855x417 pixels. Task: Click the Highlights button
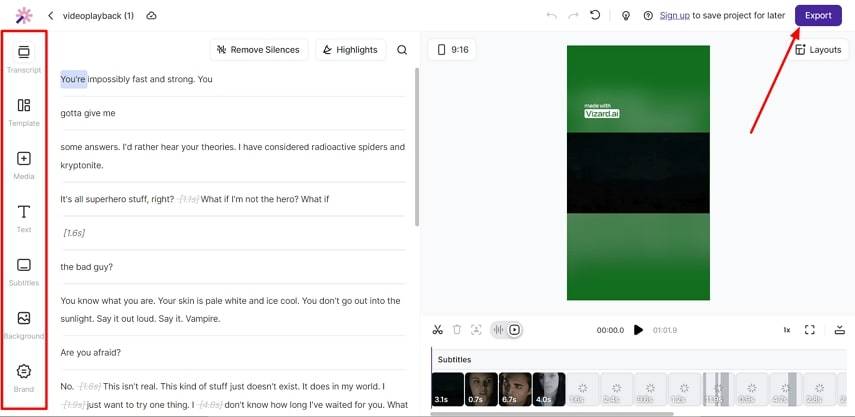coord(350,50)
